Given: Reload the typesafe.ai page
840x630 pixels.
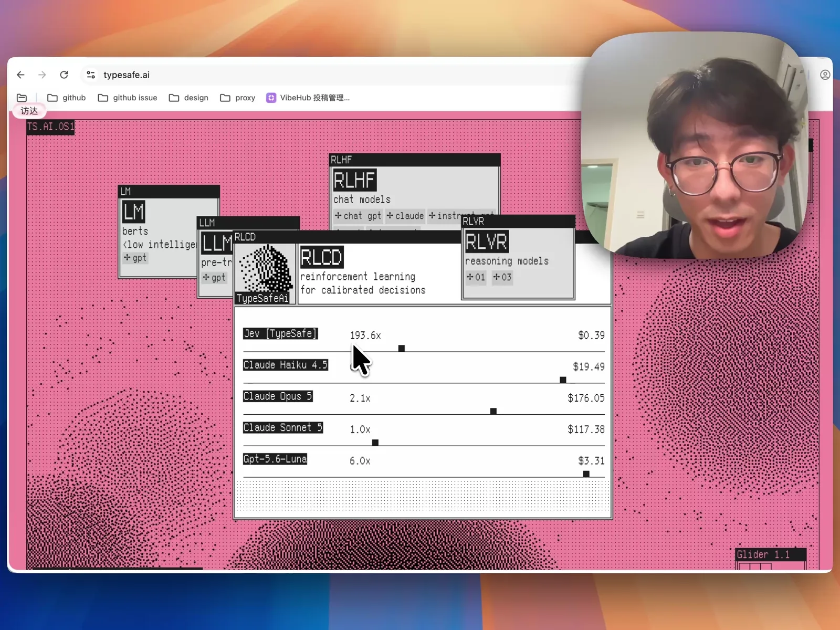Looking at the screenshot, I should point(64,75).
